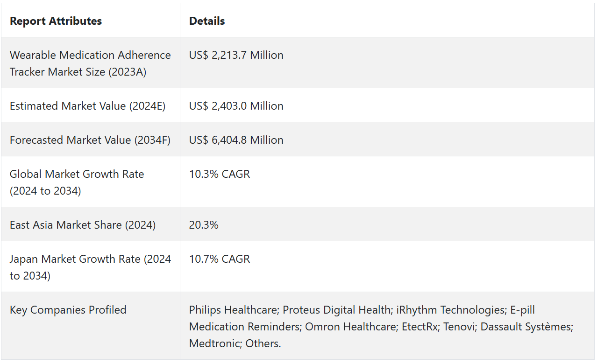Select the Forecasted Market Value (2034F) cell
This screenshot has height=364, width=597.
(x=90, y=140)
